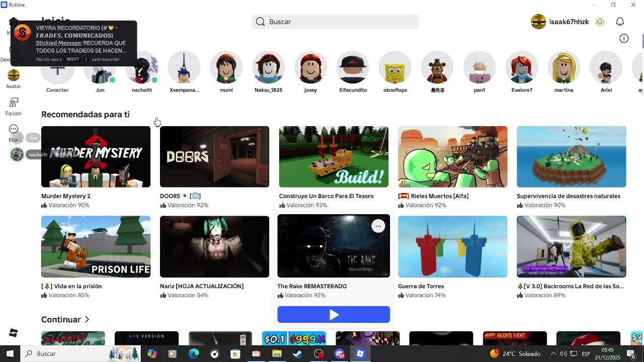Click the Roblox logo icon at sidebar bottom
The image size is (644, 362).
14,333
